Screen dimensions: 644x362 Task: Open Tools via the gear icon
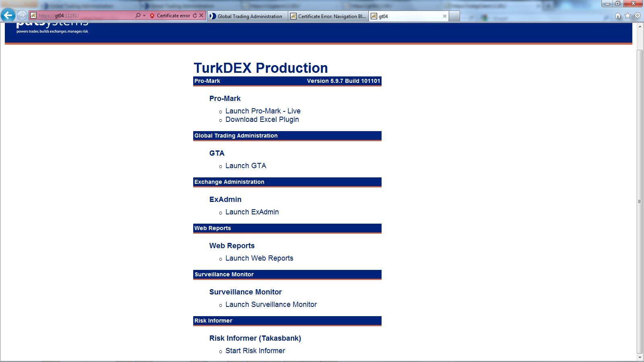[x=638, y=16]
